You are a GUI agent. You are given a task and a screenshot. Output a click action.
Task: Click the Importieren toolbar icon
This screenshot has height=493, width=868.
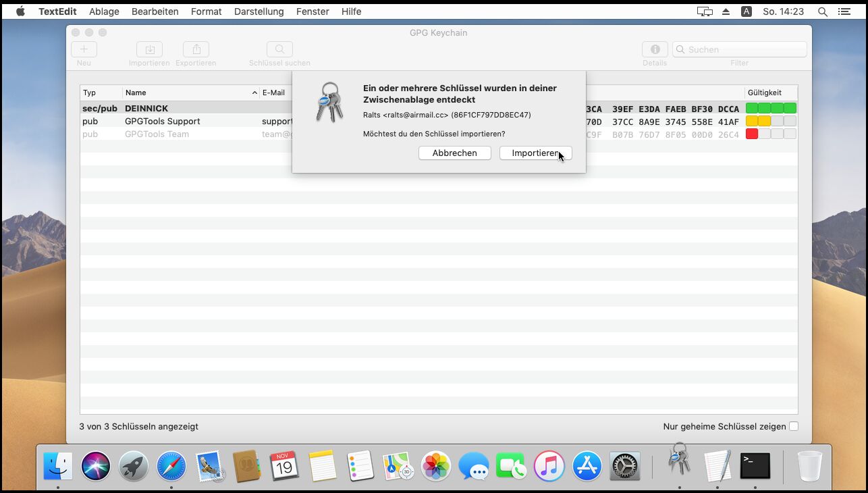pos(149,49)
